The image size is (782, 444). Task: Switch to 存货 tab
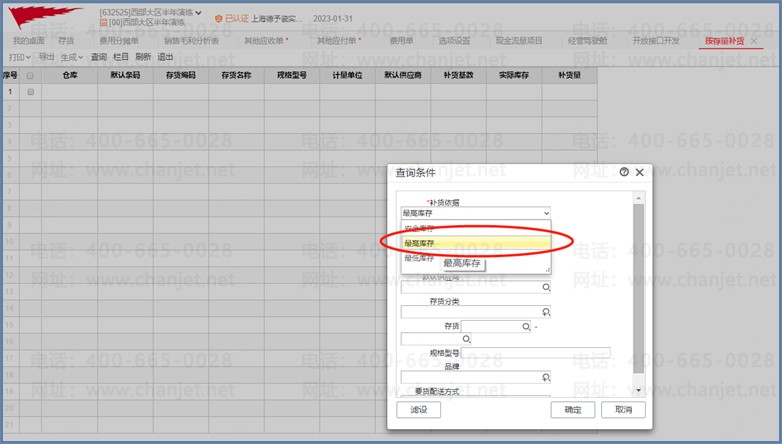(66, 41)
